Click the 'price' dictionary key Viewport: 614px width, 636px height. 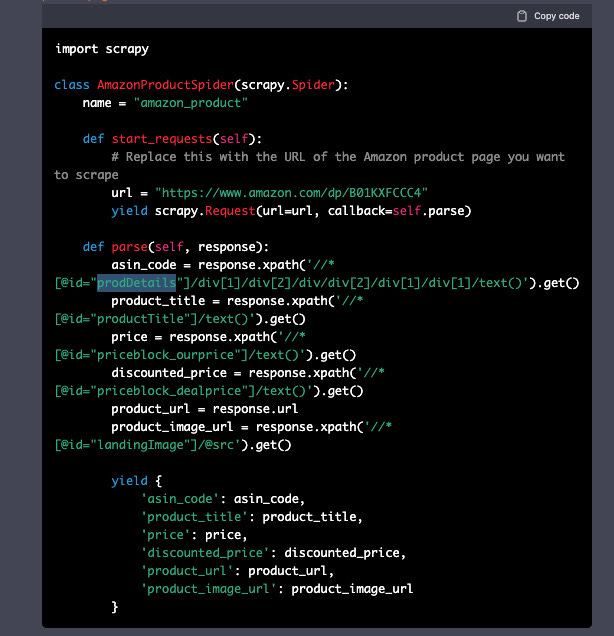coord(165,535)
